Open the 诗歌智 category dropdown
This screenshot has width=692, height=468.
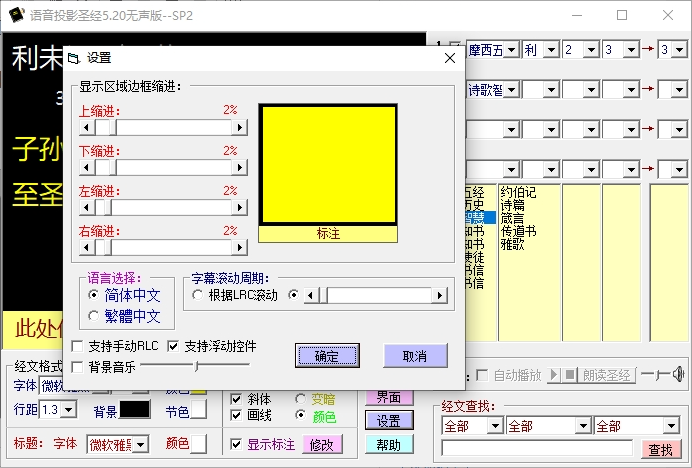tap(511, 90)
